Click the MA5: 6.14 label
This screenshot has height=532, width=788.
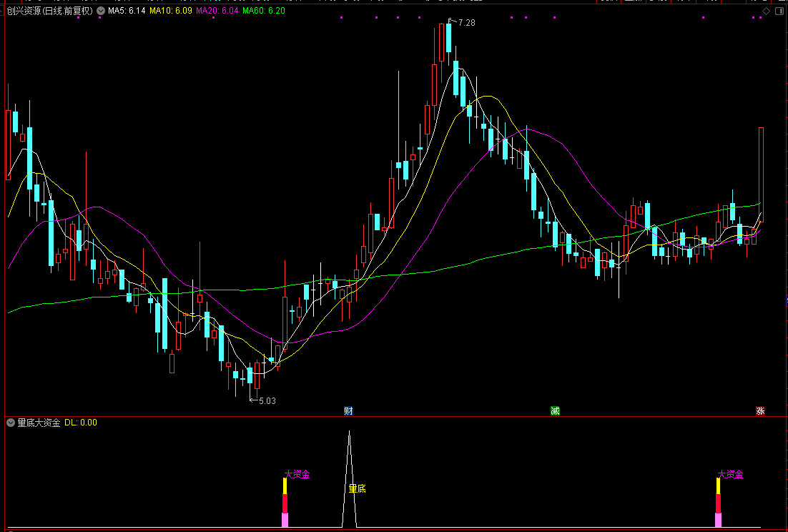tap(127, 11)
